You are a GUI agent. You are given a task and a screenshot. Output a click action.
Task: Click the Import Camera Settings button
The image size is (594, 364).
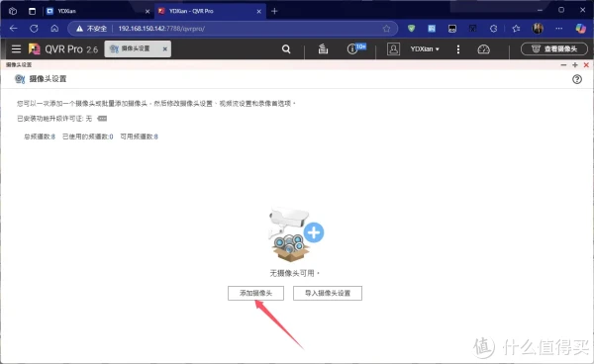pyautogui.click(x=328, y=293)
